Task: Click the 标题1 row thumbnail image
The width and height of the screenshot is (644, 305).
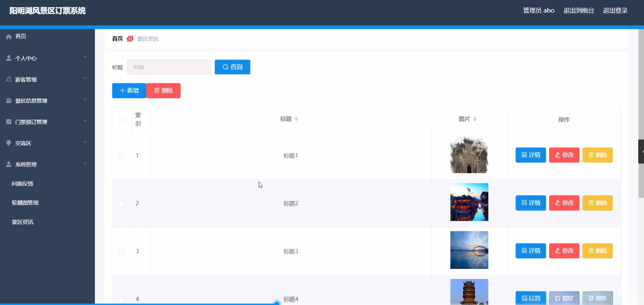Action: [469, 155]
